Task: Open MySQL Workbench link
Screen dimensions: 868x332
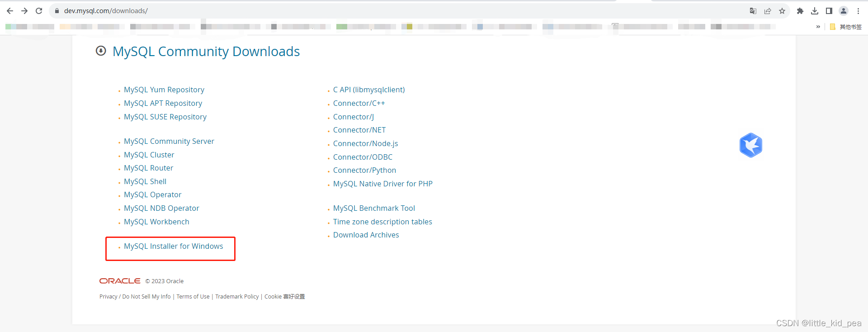Action: click(x=157, y=222)
